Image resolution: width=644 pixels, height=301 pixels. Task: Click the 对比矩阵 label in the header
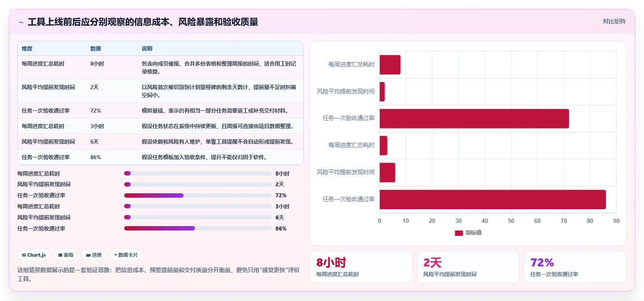[x=614, y=21]
